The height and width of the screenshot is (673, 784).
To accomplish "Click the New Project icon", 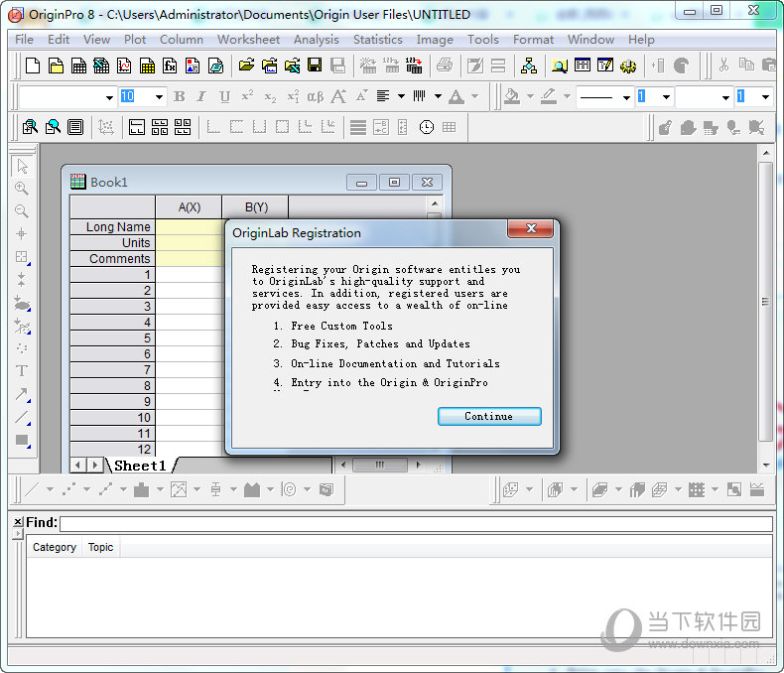I will coord(33,66).
